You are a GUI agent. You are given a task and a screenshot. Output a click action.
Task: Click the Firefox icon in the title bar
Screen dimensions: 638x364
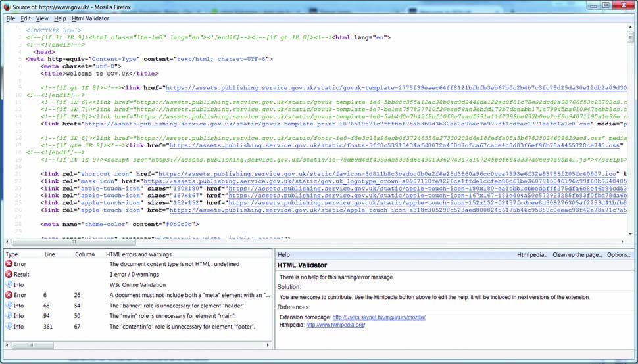[7, 7]
